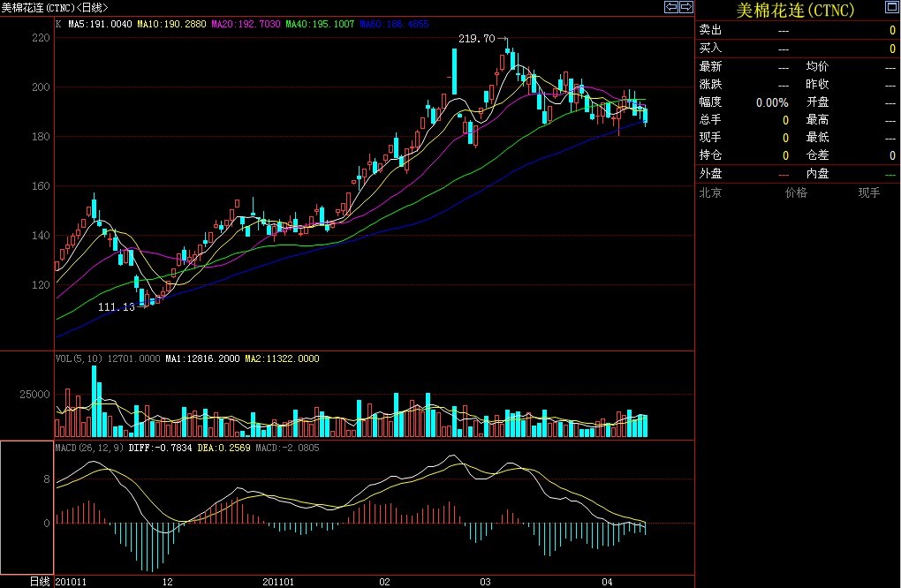Open the 日线 period selector at bottom left

40,581
